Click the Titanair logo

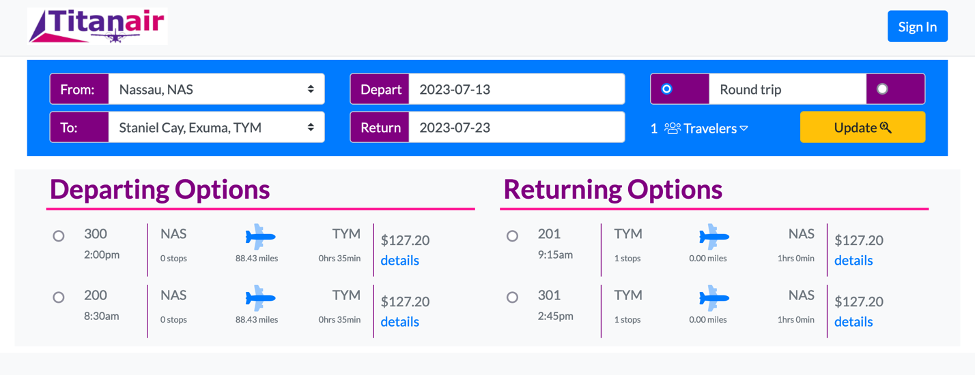tap(98, 26)
